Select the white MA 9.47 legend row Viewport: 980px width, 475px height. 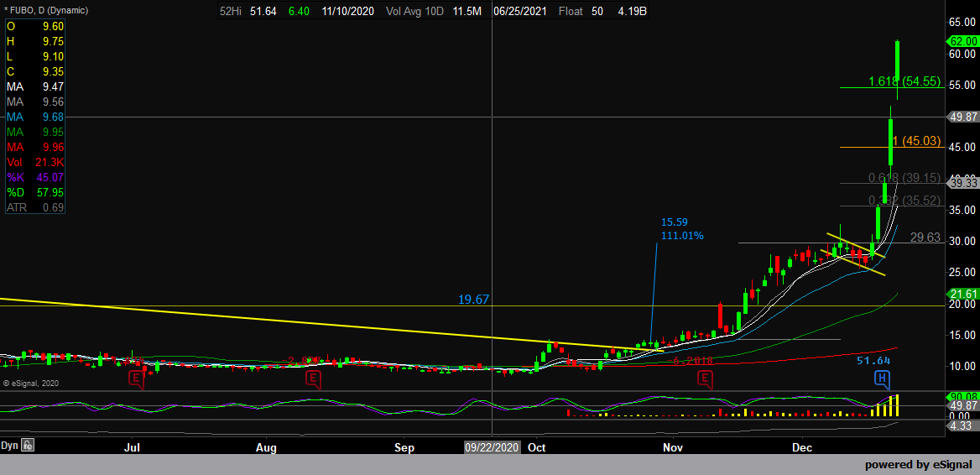[x=35, y=87]
